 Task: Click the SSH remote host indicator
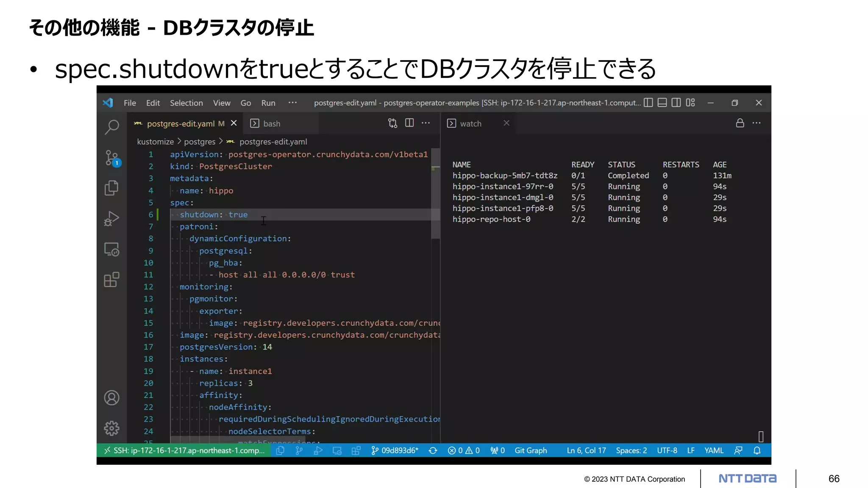184,450
